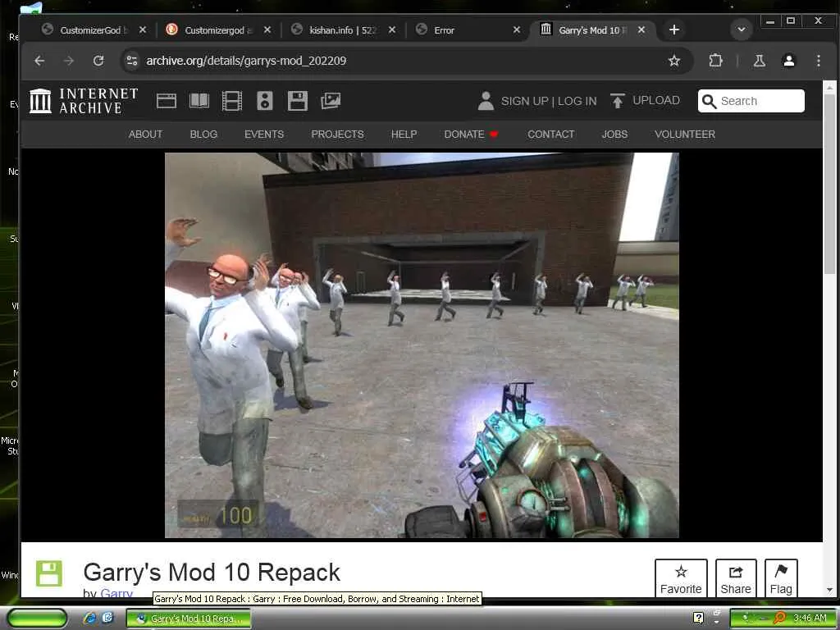Click the Flag button
The height and width of the screenshot is (630, 840).
pyautogui.click(x=781, y=578)
